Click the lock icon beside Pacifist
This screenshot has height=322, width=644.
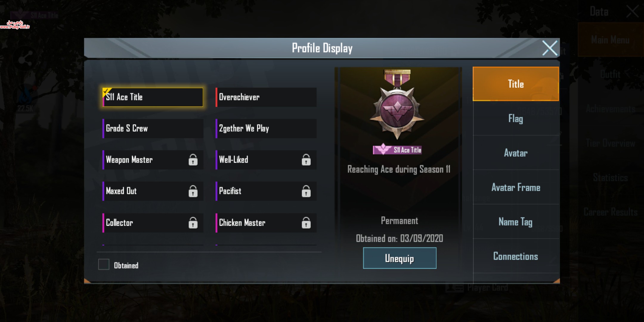[306, 191]
